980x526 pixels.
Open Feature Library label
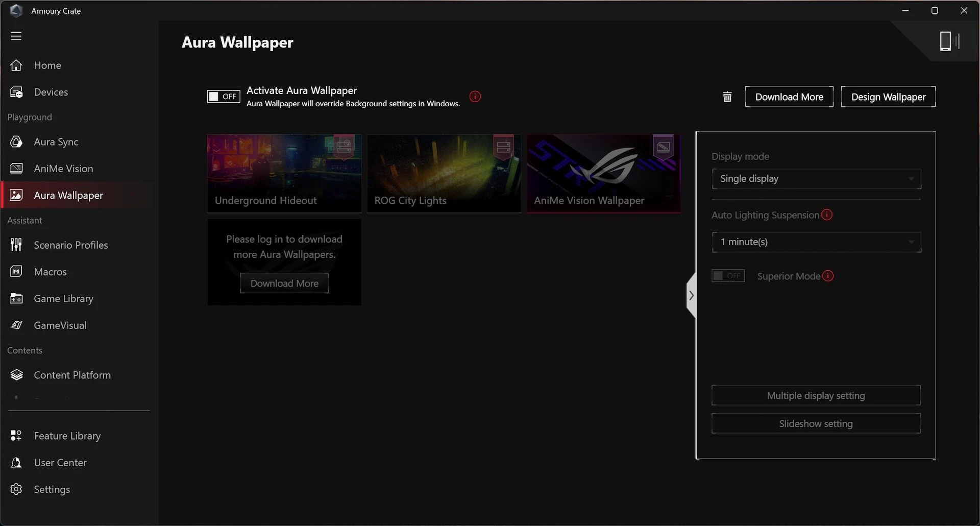pyautogui.click(x=67, y=436)
